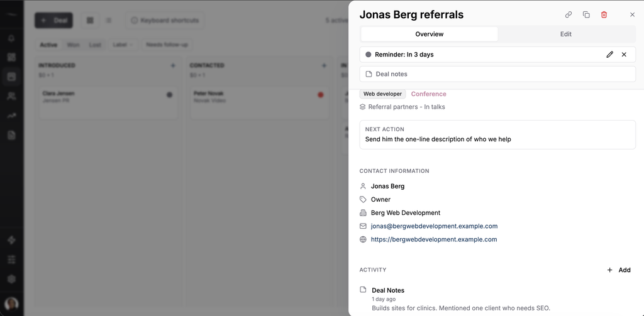Switch to the Edit tab
The height and width of the screenshot is (316, 644).
(565, 34)
